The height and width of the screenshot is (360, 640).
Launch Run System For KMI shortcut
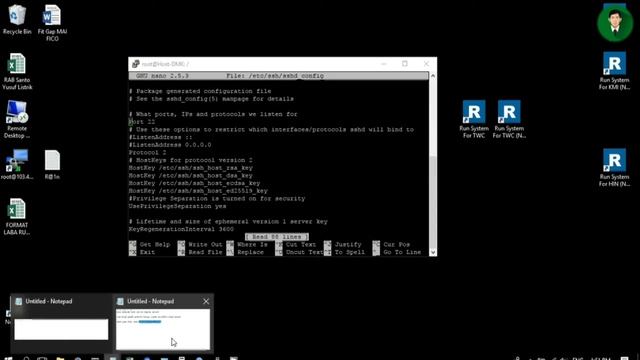(614, 71)
